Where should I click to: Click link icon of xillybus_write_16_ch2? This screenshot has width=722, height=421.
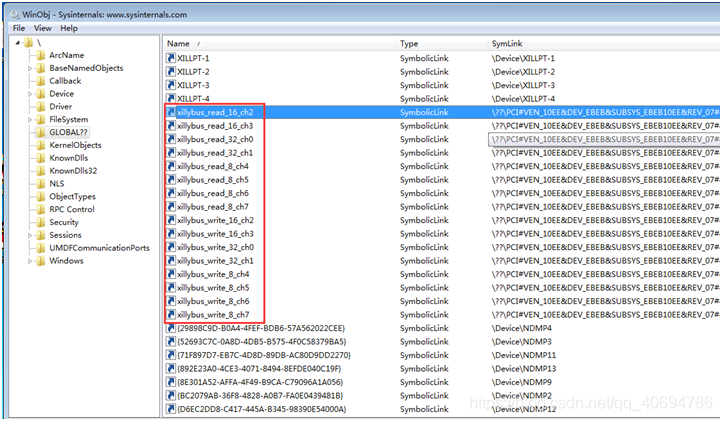pyautogui.click(x=171, y=220)
